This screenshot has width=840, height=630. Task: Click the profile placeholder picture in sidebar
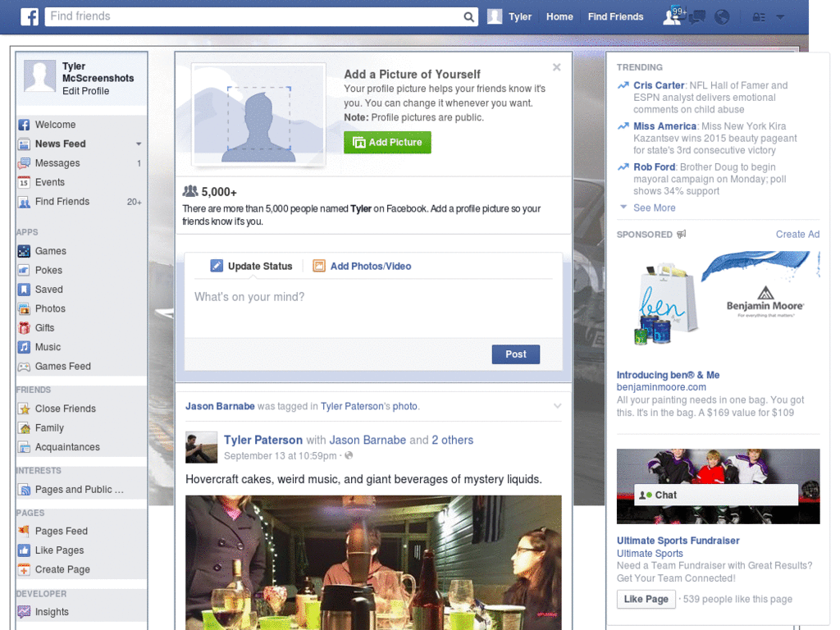point(39,75)
